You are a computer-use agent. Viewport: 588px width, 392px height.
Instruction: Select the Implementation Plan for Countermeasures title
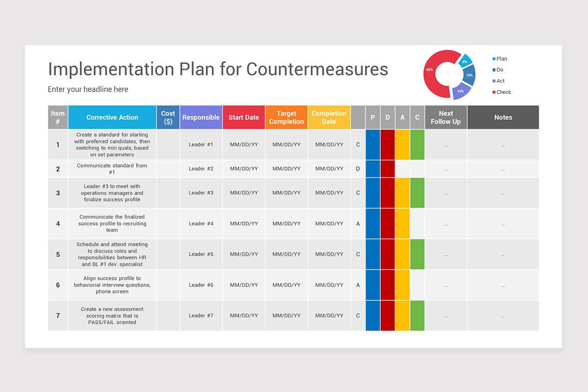click(218, 69)
